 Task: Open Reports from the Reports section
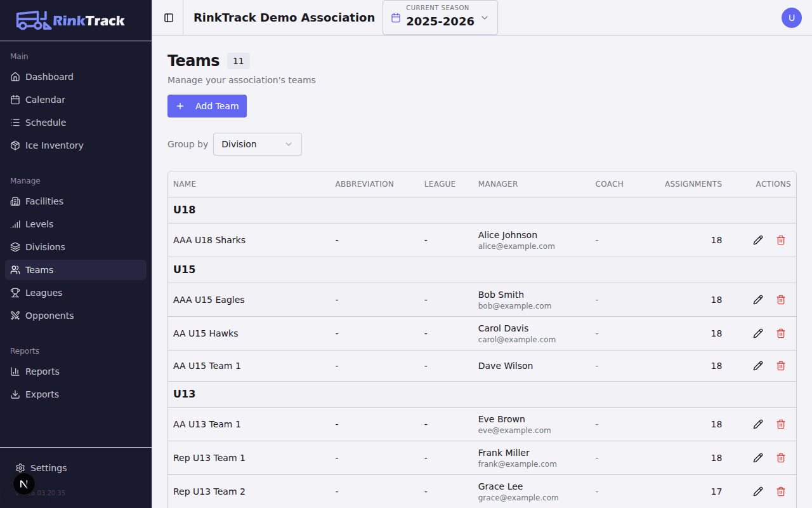[43, 371]
